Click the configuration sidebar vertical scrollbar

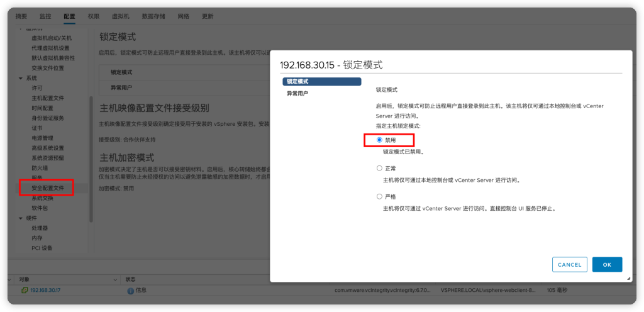pos(91,159)
